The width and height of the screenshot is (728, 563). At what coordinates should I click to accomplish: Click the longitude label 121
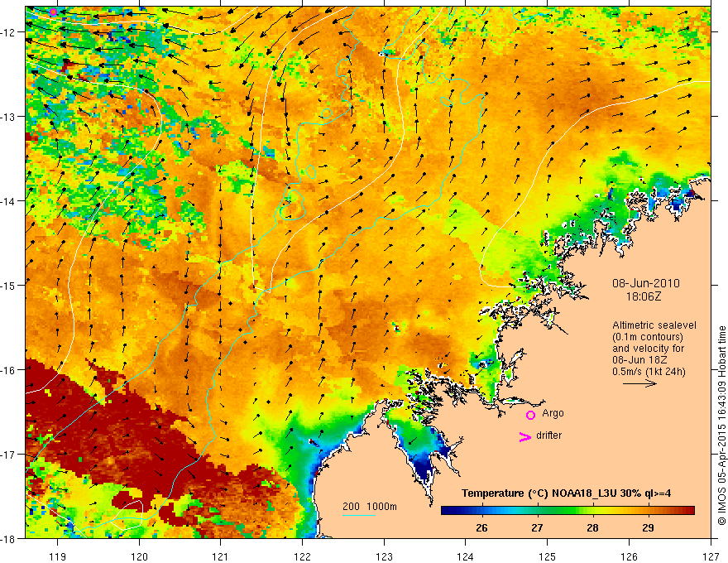click(x=221, y=556)
